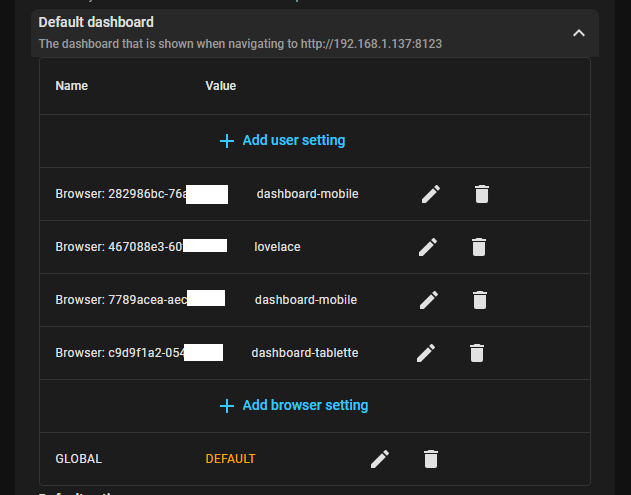Delete the Browser 282986bc dashboard-mobile setting
631x495 pixels.
[481, 194]
